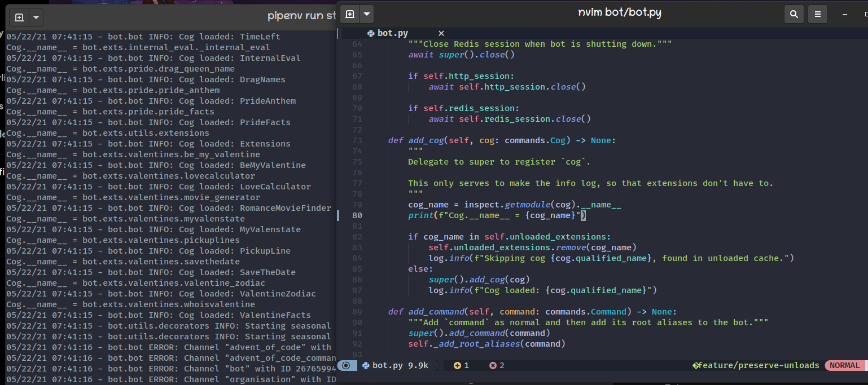Click the "Add `command` as normal" docstring line

coord(589,322)
